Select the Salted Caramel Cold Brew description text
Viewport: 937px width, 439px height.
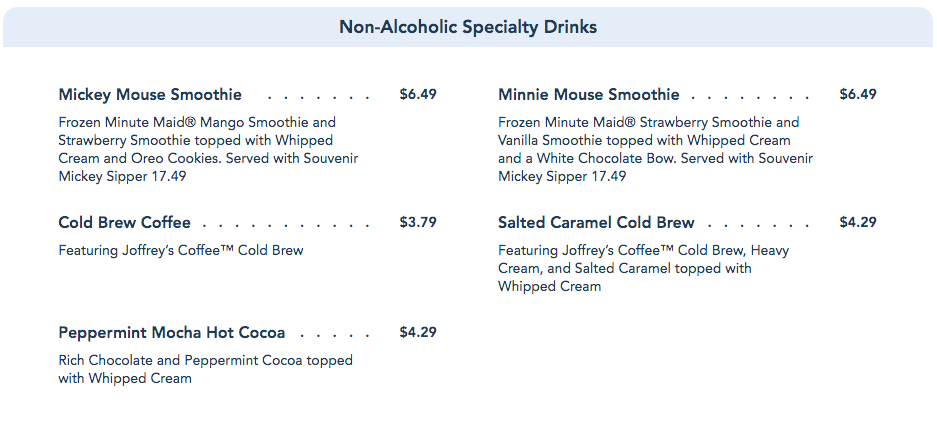point(643,268)
